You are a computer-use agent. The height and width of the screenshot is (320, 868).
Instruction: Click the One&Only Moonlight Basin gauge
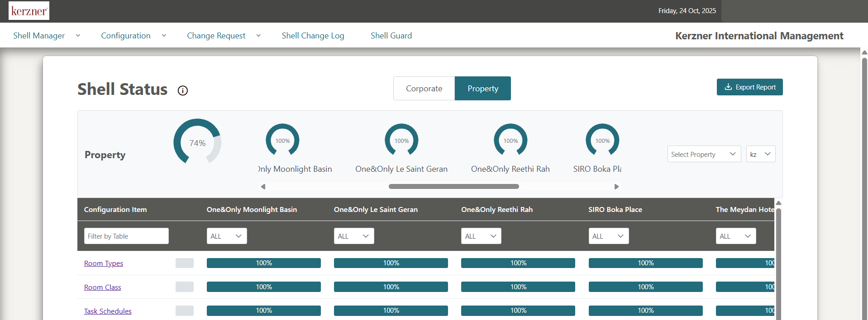click(x=282, y=140)
